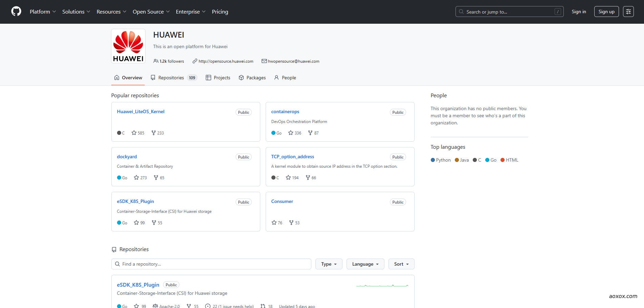Open the Type filter dropdown
Image resolution: width=644 pixels, height=308 pixels.
pos(329,264)
